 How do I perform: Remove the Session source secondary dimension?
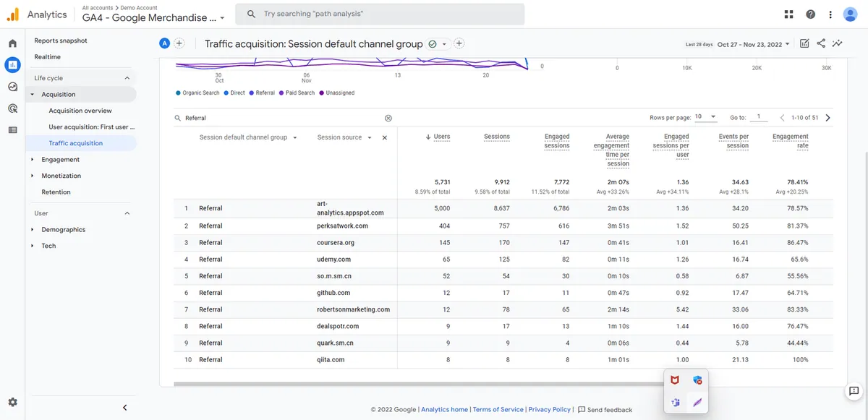pos(385,137)
